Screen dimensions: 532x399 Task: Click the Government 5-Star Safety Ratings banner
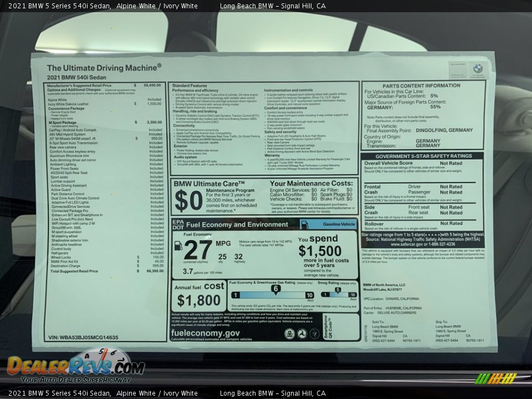pyautogui.click(x=423, y=156)
